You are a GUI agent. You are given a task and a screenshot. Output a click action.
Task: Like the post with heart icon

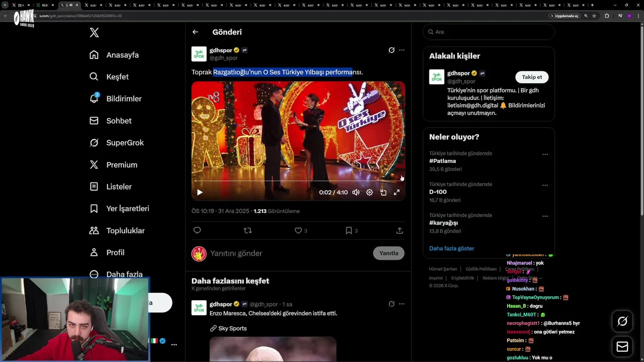tap(298, 230)
